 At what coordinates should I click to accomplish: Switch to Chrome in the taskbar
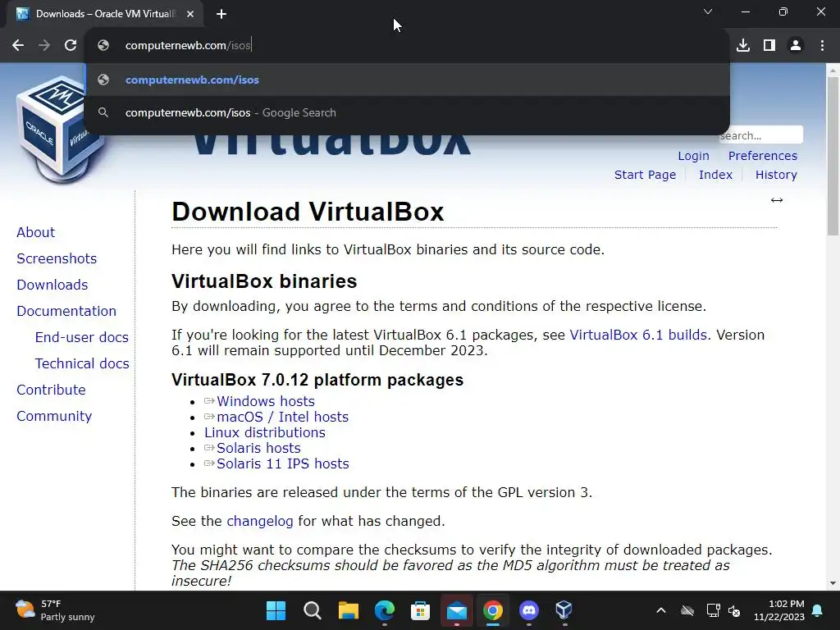pos(492,610)
